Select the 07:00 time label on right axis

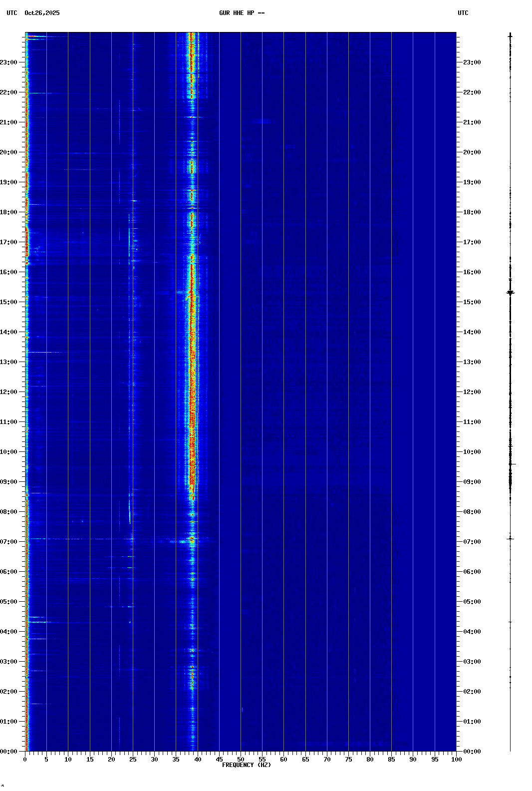pyautogui.click(x=472, y=542)
